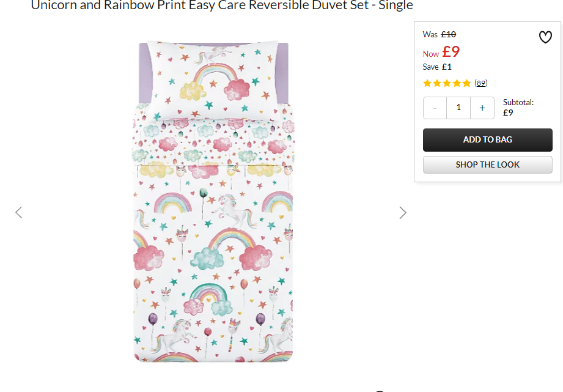Click the fifth gold rating star

[466, 83]
